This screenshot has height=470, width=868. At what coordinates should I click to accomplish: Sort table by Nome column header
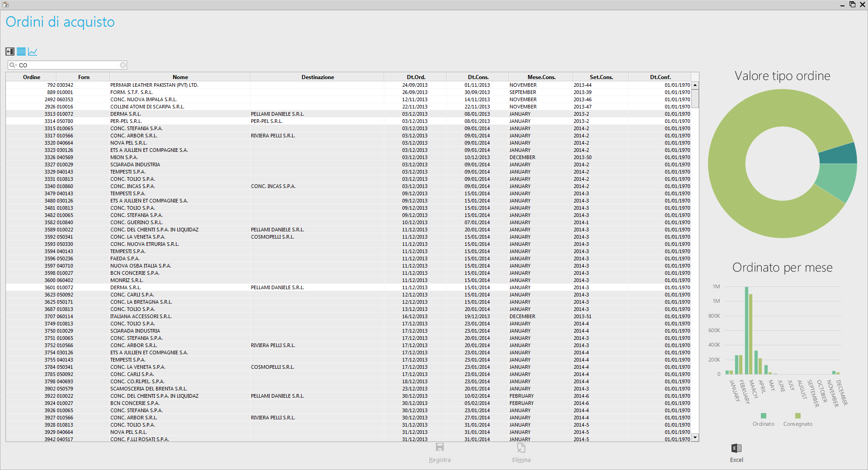tap(180, 77)
